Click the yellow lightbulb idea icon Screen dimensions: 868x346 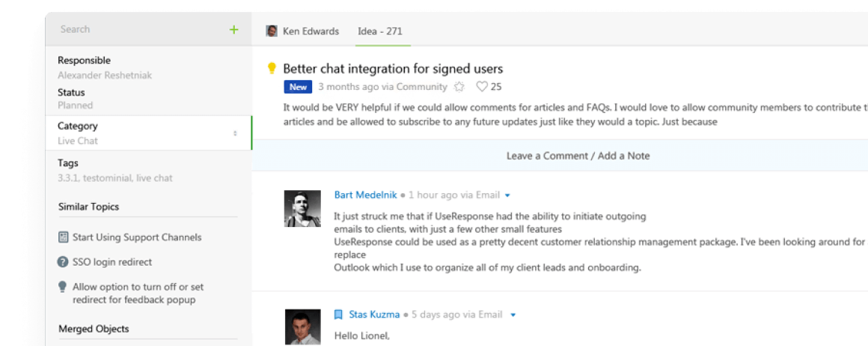[x=272, y=69]
